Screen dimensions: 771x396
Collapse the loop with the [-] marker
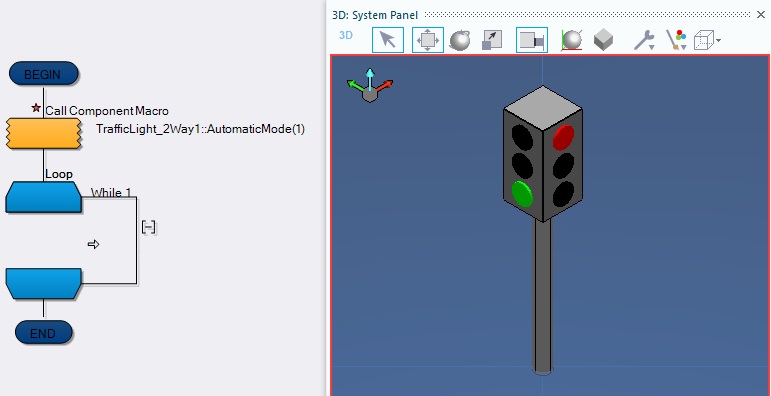tap(148, 227)
